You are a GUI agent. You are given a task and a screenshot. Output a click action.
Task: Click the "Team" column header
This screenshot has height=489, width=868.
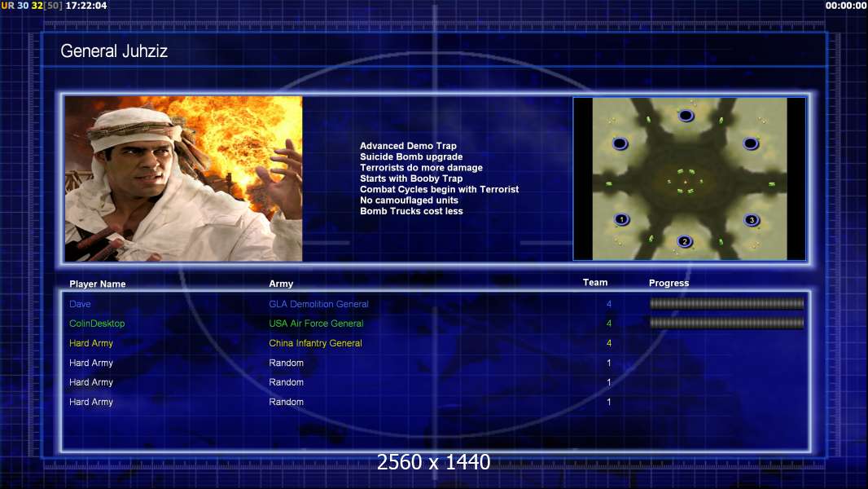595,283
